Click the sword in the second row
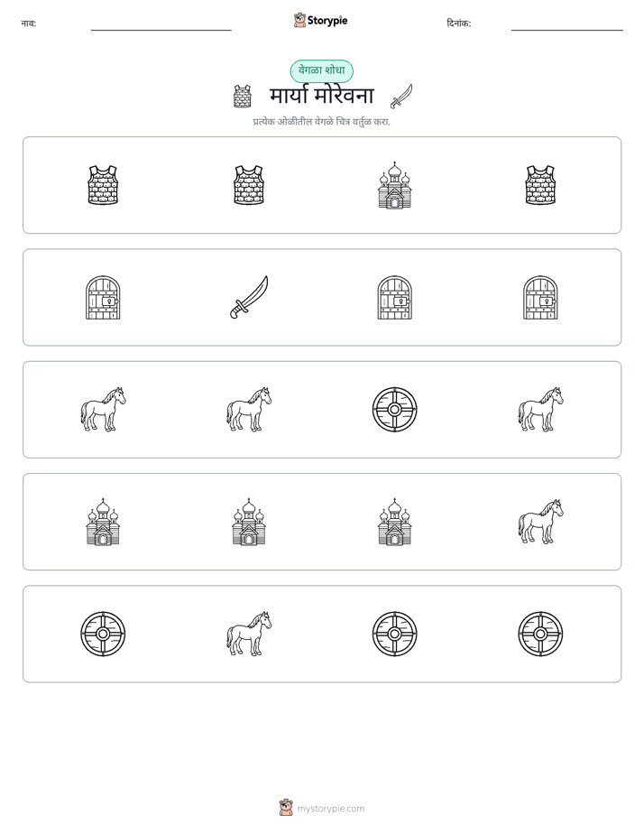644x834 pixels. point(249,297)
